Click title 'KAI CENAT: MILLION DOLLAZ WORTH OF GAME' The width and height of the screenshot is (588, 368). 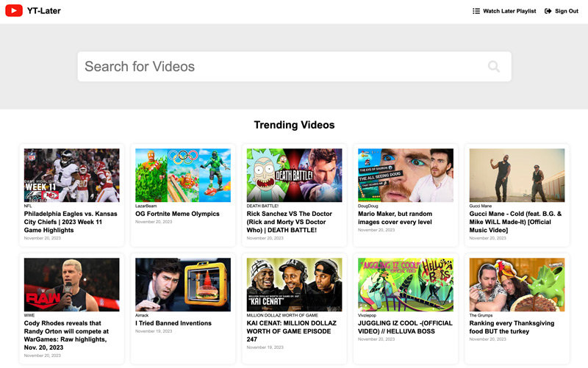pyautogui.click(x=291, y=331)
